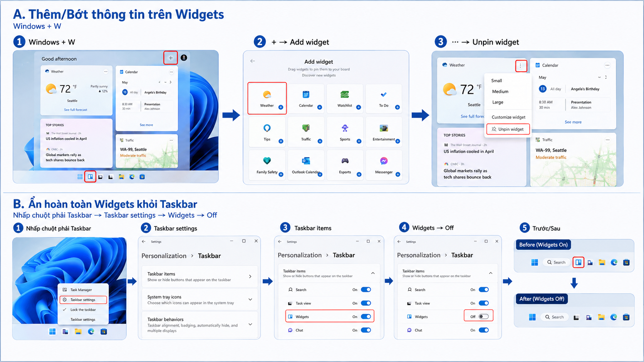Click the plus button beside Good afternoon
This screenshot has height=362, width=644.
171,58
